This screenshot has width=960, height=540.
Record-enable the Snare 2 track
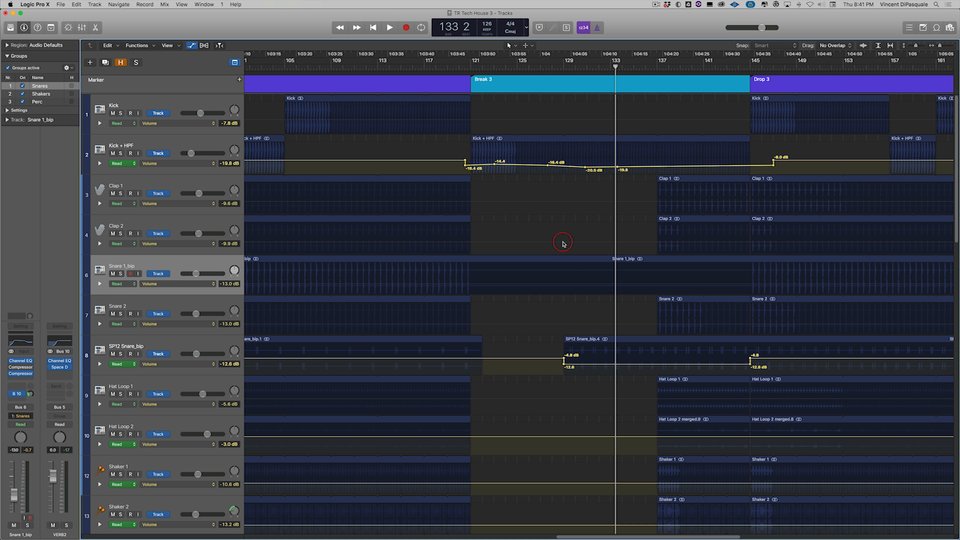pos(130,314)
